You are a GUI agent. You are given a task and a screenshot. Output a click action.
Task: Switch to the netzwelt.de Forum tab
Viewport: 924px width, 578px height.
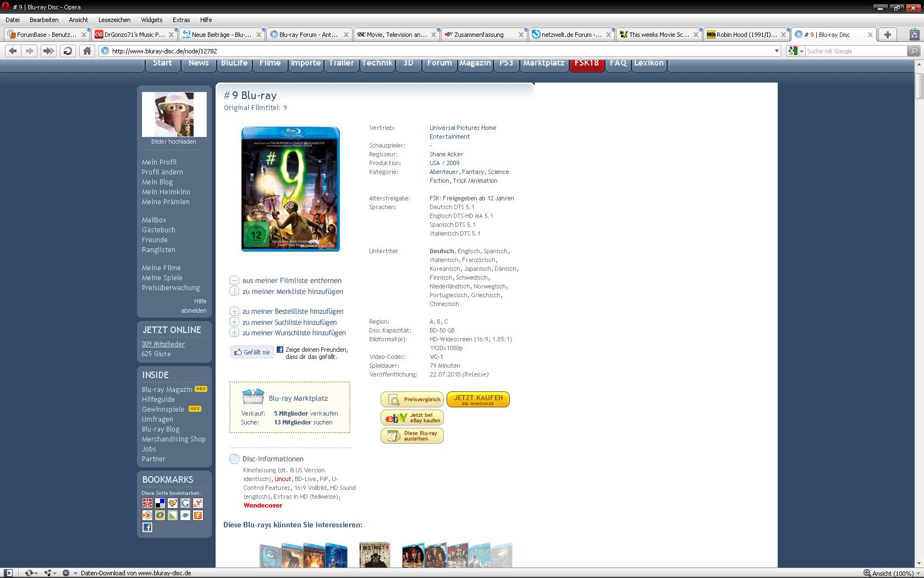[571, 34]
